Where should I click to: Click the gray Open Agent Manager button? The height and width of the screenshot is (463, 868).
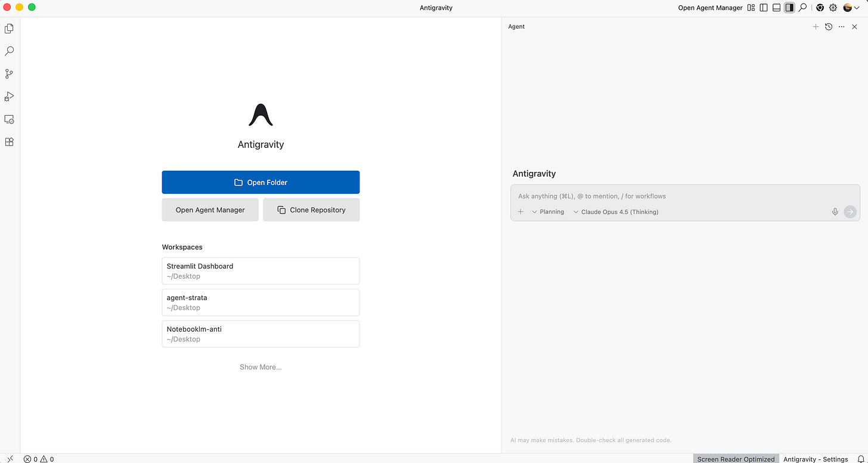(210, 210)
